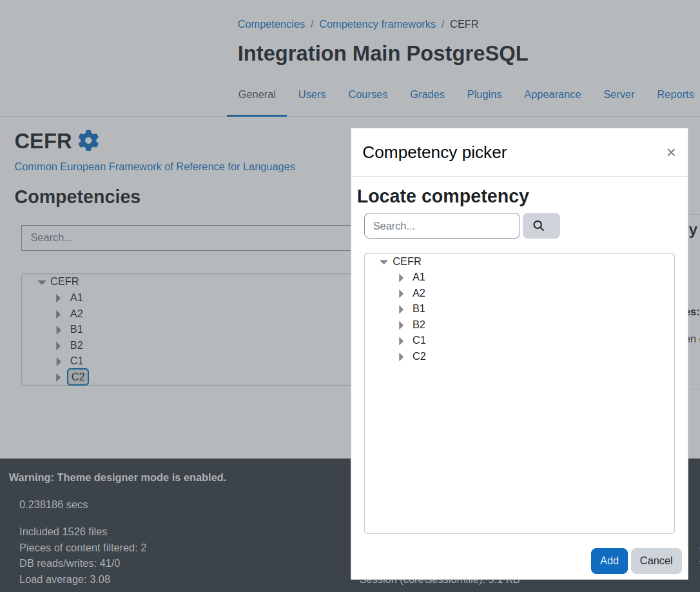Select A2 label in the Competency picker

tap(419, 293)
